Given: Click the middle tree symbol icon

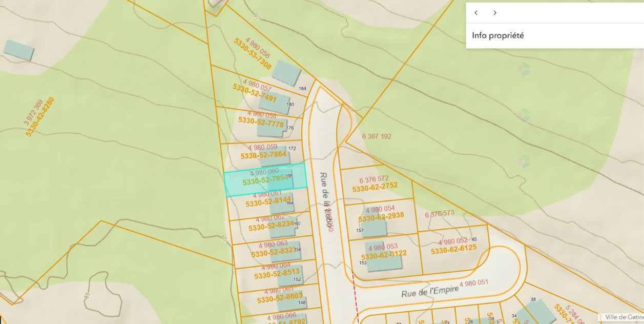Looking at the screenshot, I should tap(523, 115).
